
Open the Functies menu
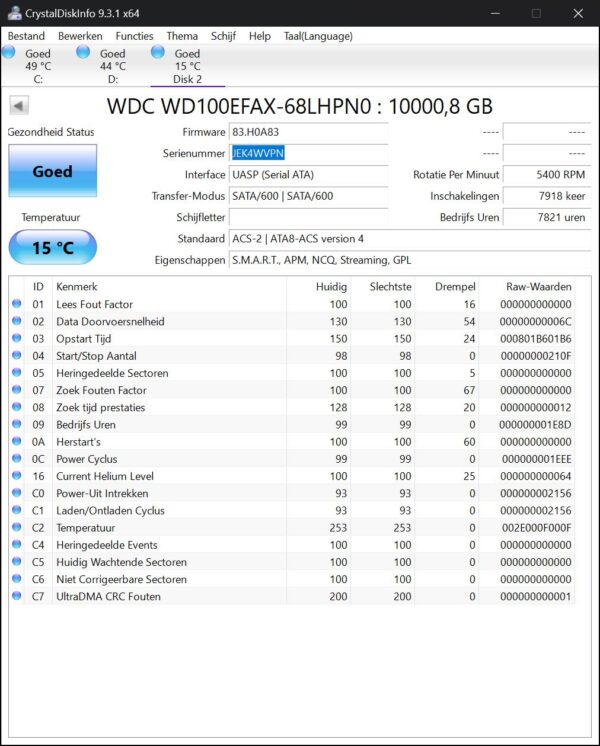coord(134,36)
